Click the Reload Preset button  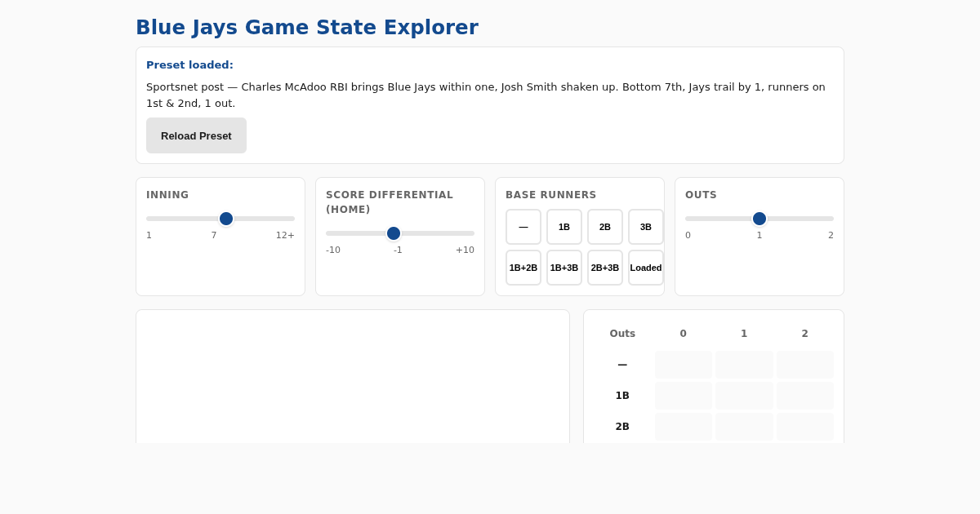pyautogui.click(x=196, y=135)
